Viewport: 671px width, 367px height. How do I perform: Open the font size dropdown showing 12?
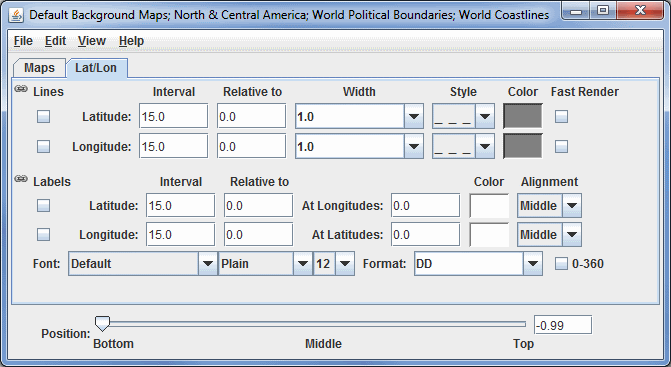tap(345, 263)
